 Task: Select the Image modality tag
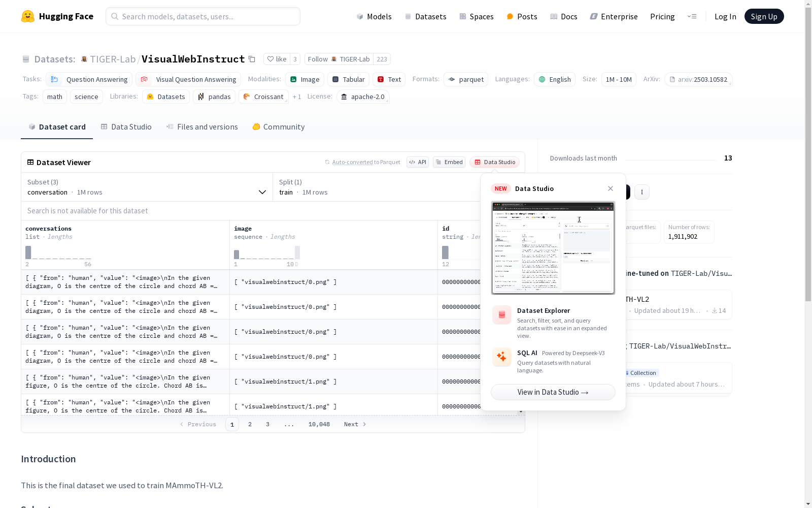[x=305, y=79]
